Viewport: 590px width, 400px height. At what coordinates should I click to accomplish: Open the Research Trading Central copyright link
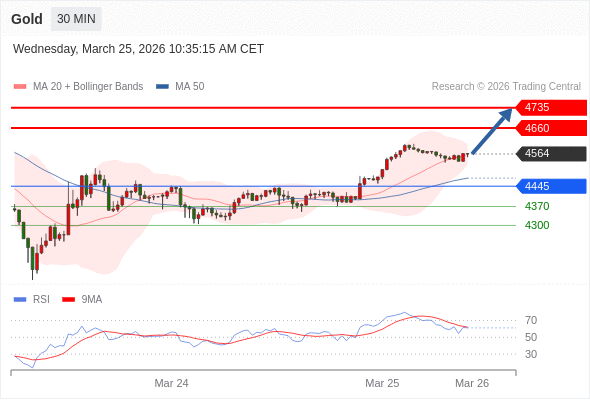pos(506,87)
